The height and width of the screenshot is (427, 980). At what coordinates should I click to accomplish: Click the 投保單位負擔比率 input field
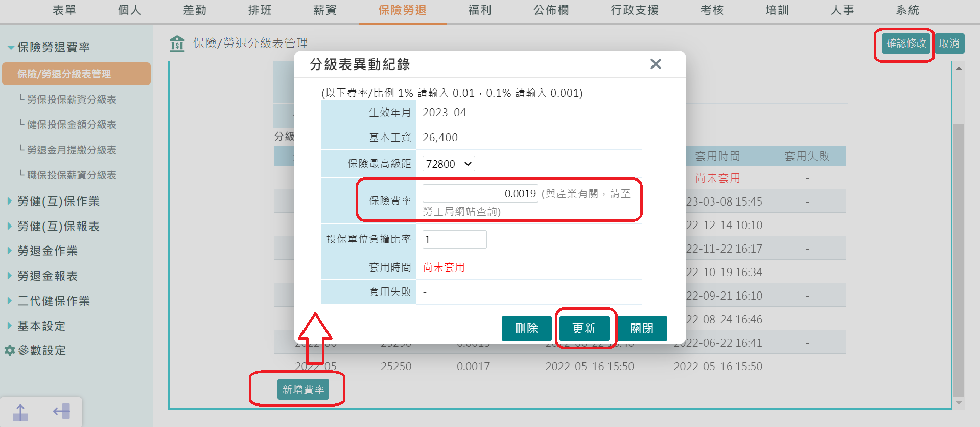tap(455, 239)
